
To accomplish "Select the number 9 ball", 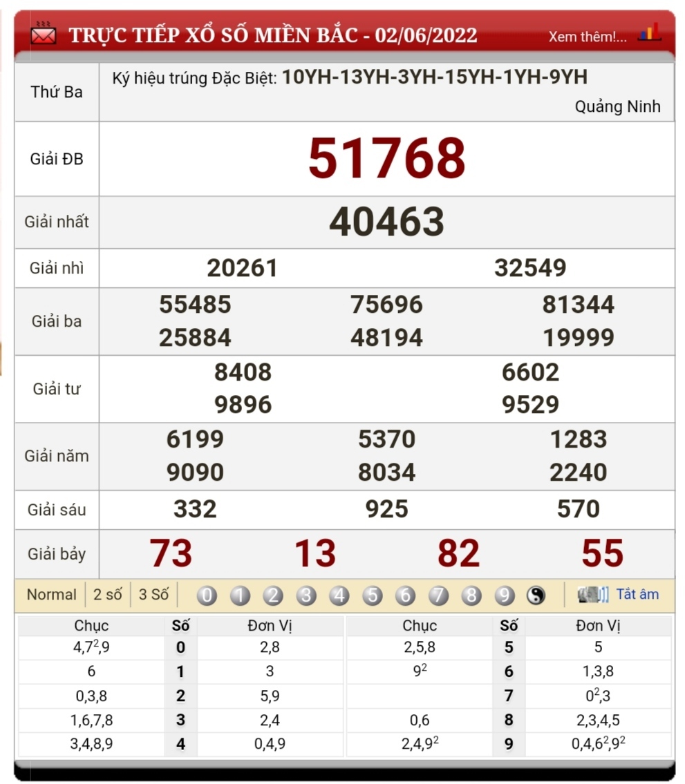I will click(505, 595).
